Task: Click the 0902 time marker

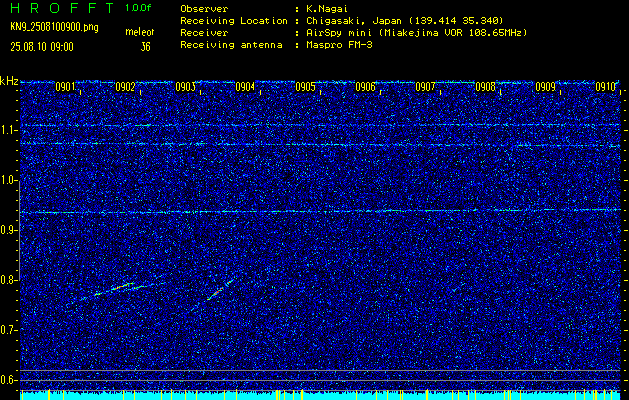Action: click(125, 87)
